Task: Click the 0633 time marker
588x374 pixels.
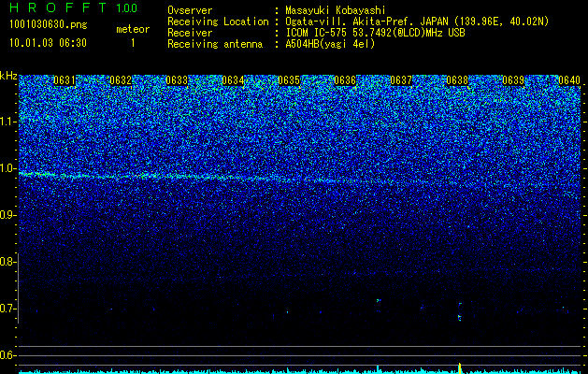Action: pos(177,80)
